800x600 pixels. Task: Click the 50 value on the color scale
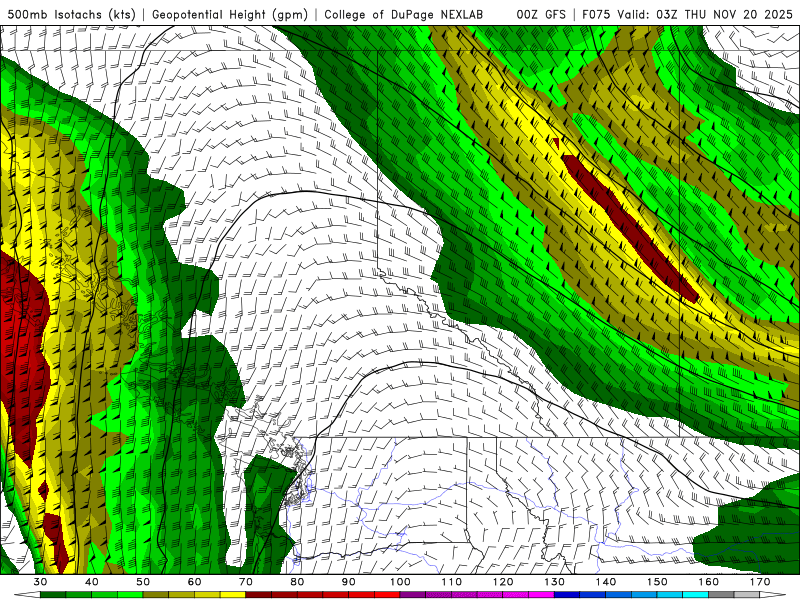pyautogui.click(x=143, y=582)
